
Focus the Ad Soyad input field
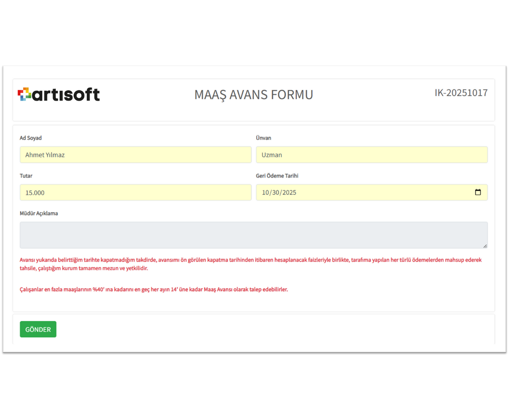coord(135,155)
